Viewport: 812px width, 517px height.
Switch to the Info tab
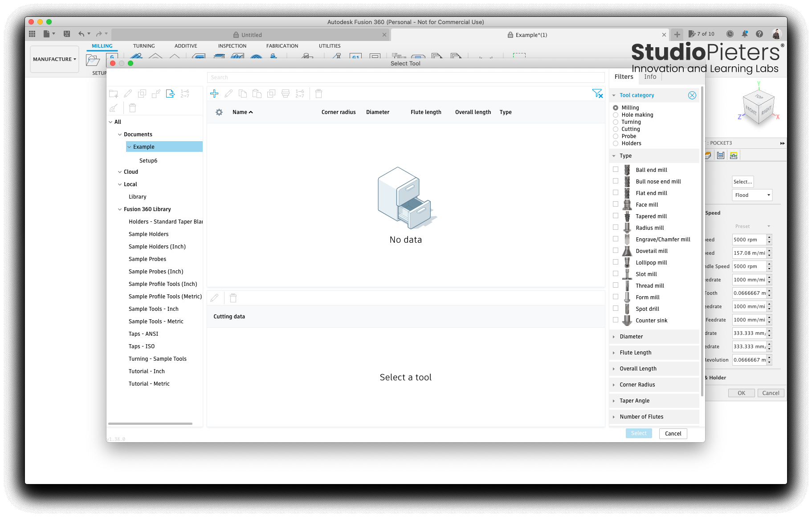click(x=650, y=77)
